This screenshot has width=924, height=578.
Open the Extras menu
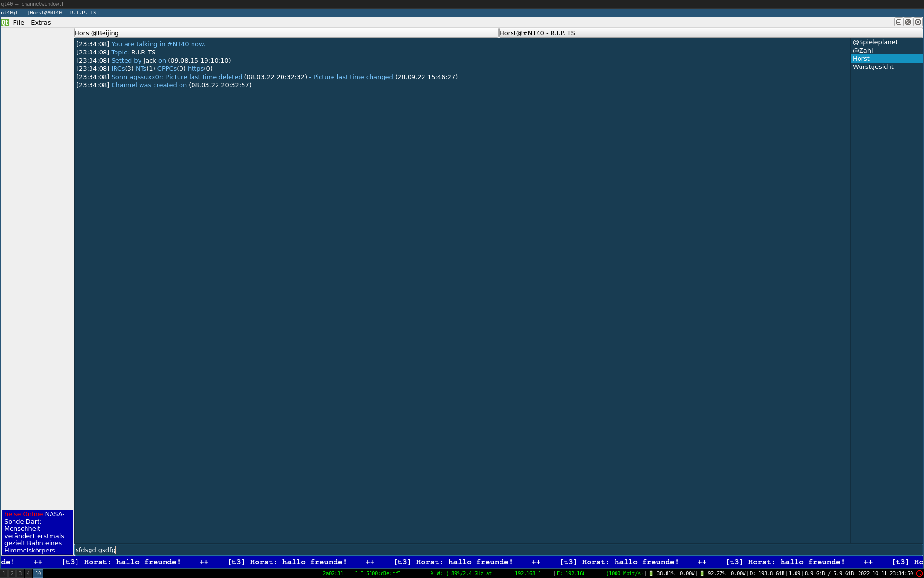40,23
